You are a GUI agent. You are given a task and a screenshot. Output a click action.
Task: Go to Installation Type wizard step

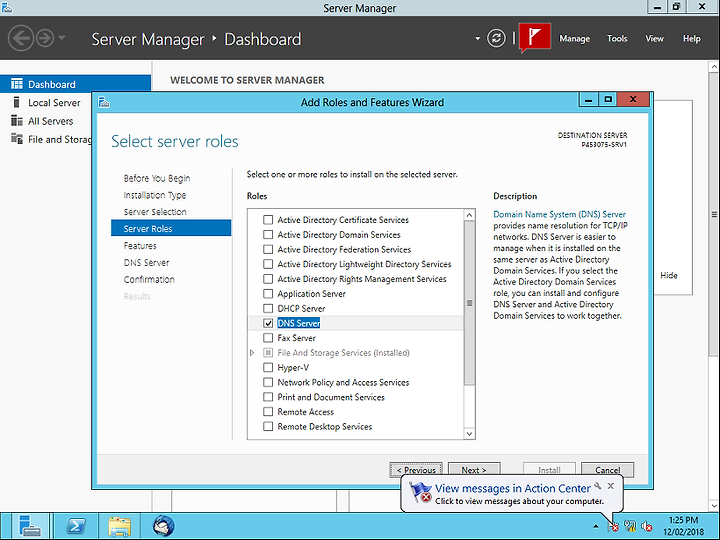pyautogui.click(x=155, y=195)
